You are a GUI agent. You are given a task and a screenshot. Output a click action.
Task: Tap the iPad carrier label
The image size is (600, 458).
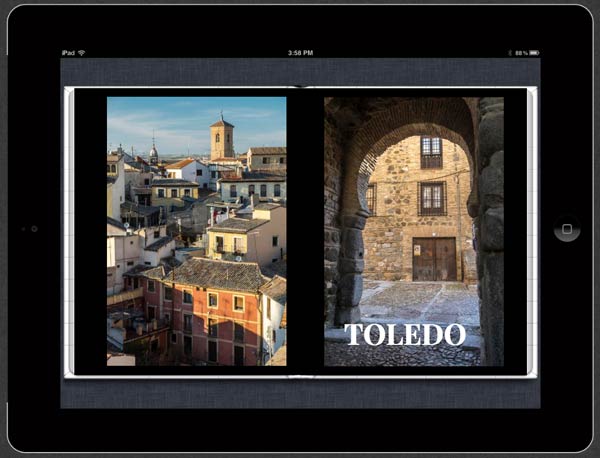tap(68, 53)
